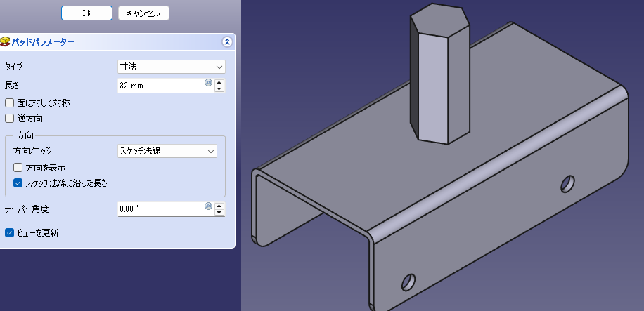Check the 逆方向 option
The height and width of the screenshot is (311, 644).
click(x=10, y=119)
